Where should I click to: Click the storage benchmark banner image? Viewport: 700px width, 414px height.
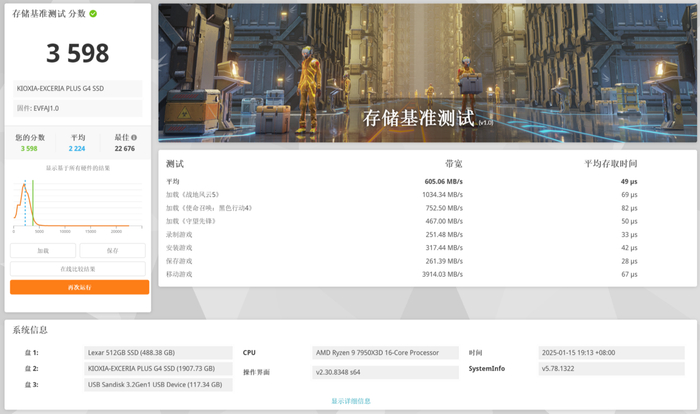427,73
